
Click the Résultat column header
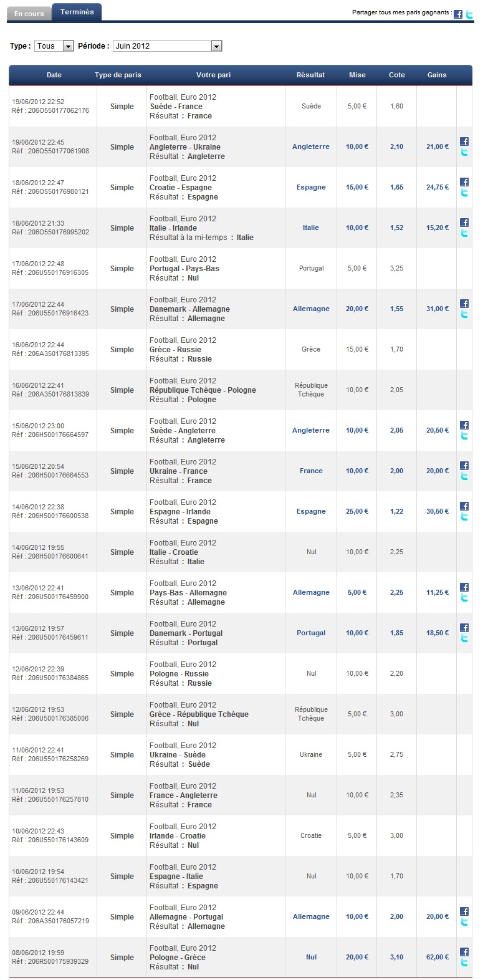tap(311, 75)
